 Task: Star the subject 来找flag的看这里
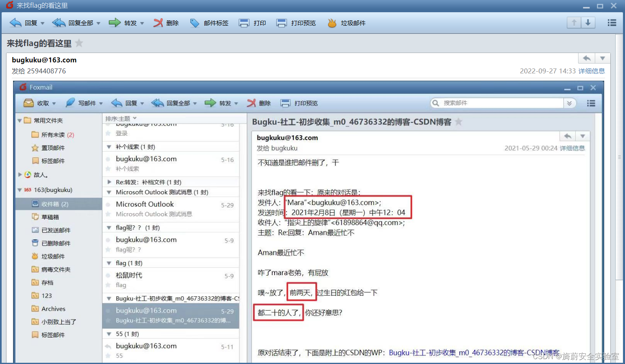click(x=79, y=43)
